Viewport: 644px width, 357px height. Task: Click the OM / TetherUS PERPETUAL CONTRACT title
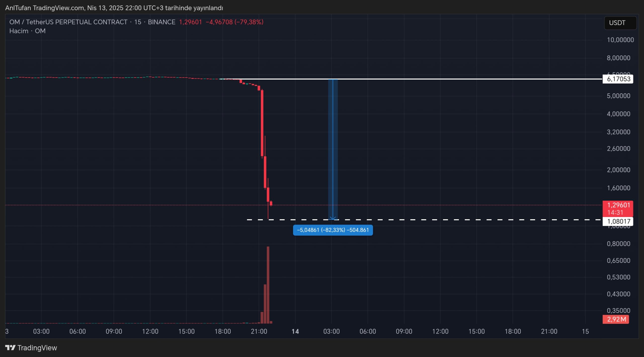point(68,22)
